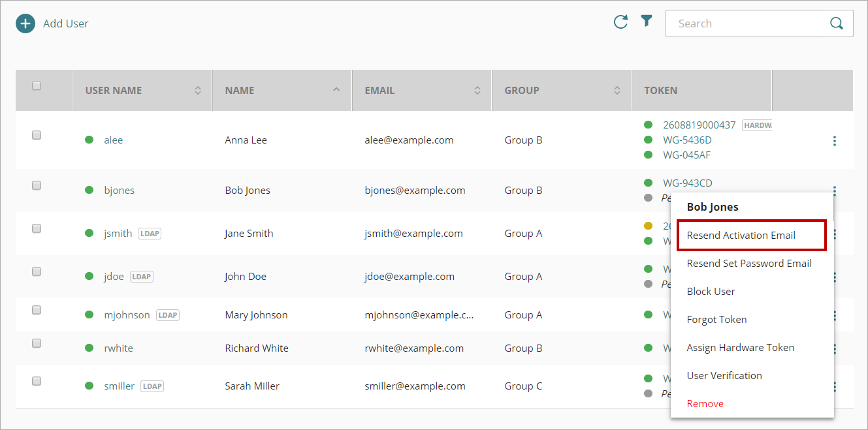Click the green status dot beside alee

[89, 140]
